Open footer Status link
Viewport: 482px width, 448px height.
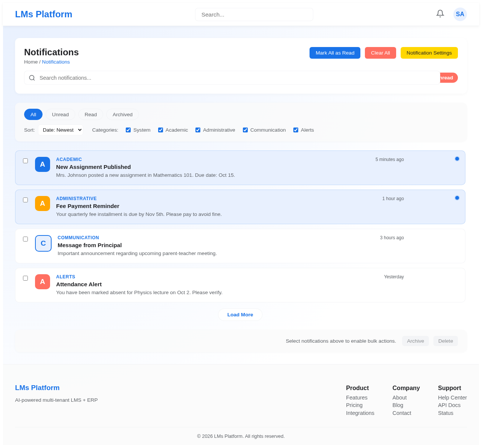445,413
